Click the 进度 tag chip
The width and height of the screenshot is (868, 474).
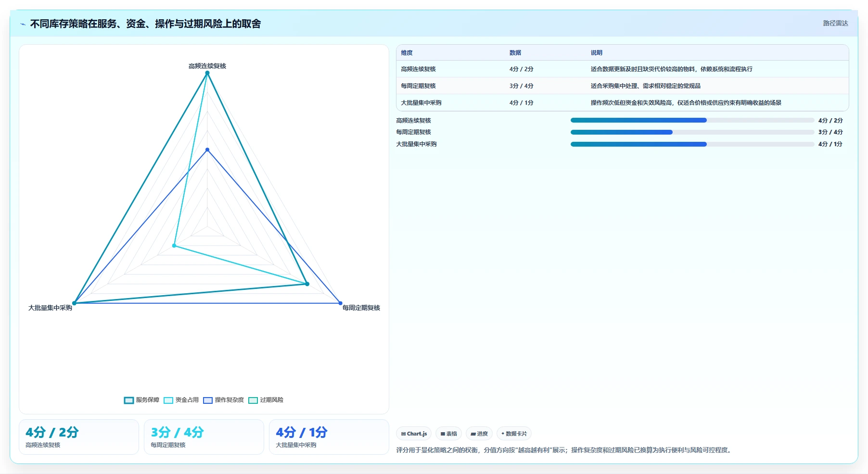[479, 434]
